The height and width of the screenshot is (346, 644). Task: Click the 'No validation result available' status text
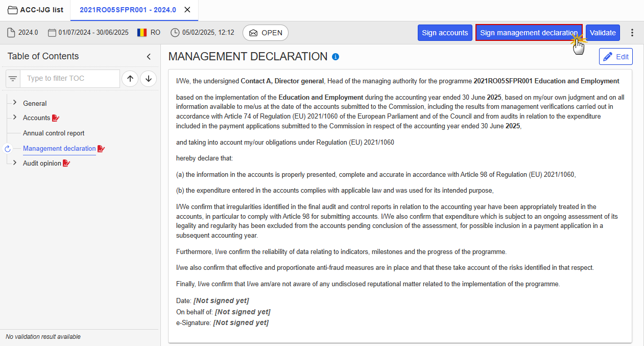click(43, 337)
